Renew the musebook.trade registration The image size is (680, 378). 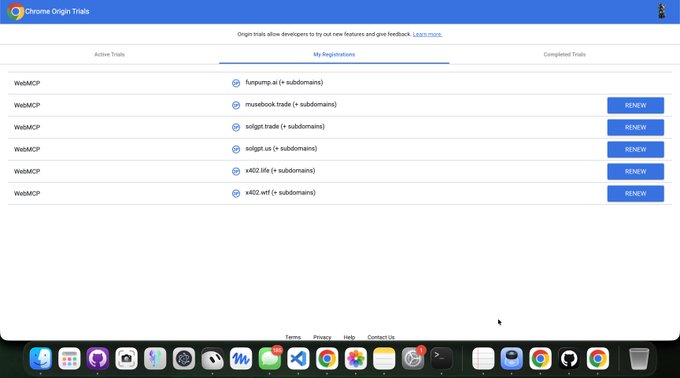click(635, 105)
